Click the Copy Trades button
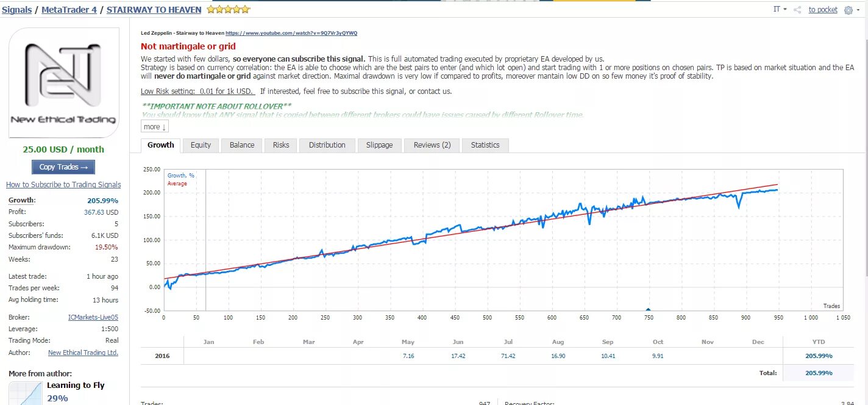This screenshot has height=405, width=868. [63, 167]
